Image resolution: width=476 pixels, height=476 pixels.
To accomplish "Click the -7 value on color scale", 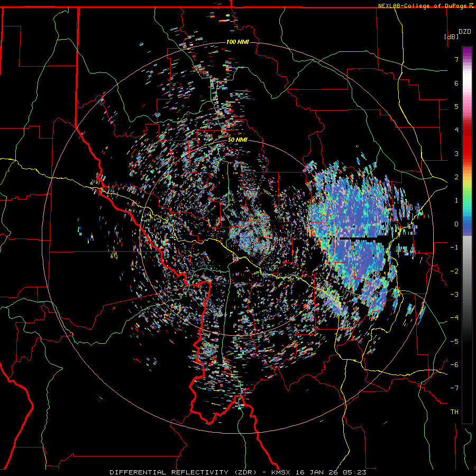I will (x=454, y=388).
